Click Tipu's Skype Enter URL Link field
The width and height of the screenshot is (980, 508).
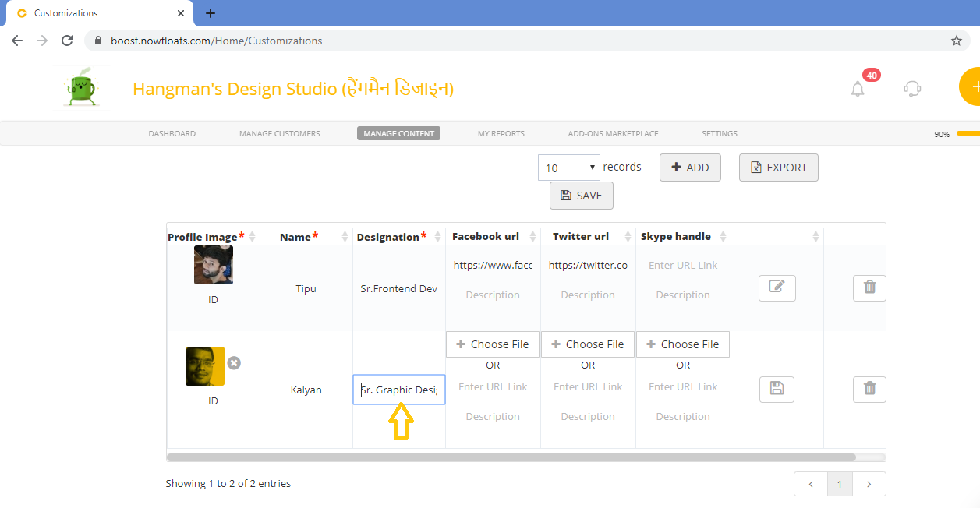coord(683,265)
